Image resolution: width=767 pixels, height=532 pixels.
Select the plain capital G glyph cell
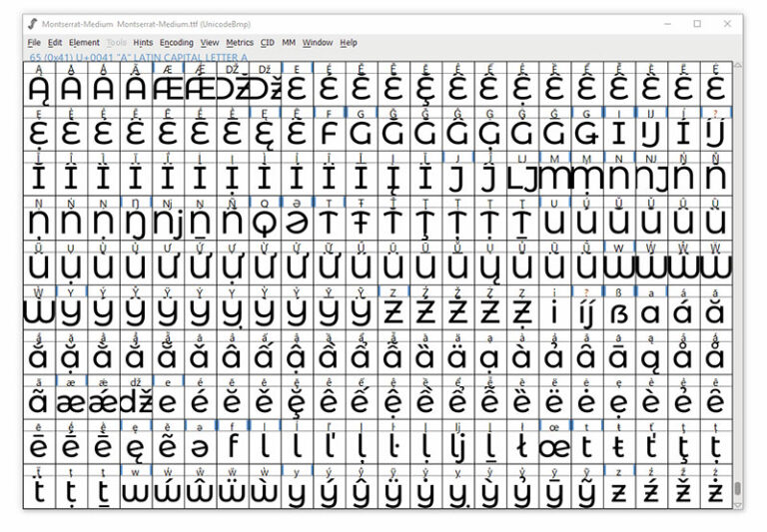click(x=362, y=129)
